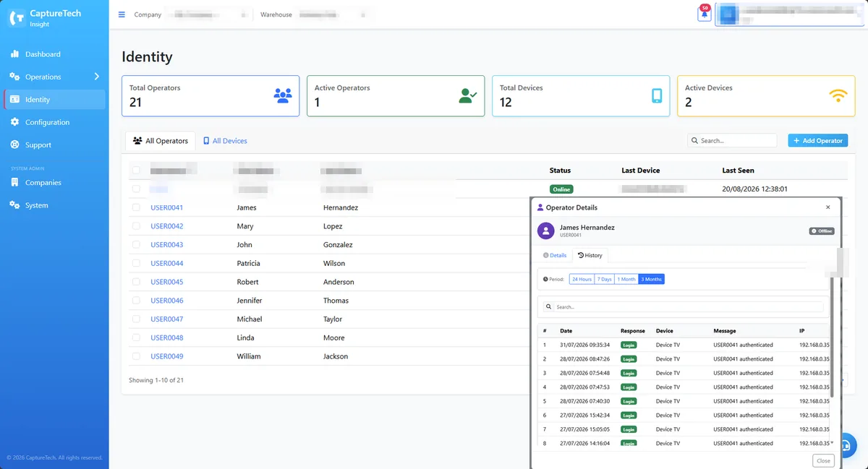The width and height of the screenshot is (868, 469).
Task: Tick the checkbox for USER0047
Action: [136, 319]
